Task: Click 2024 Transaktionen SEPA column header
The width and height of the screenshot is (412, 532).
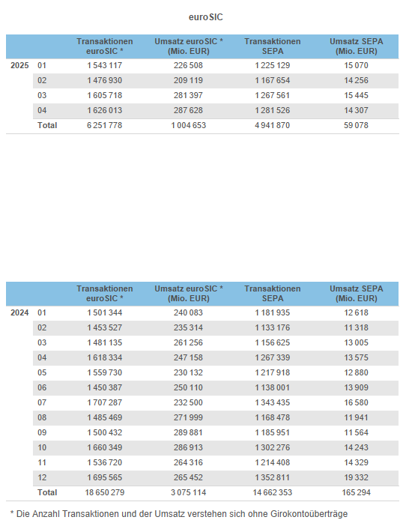Action: click(x=272, y=294)
